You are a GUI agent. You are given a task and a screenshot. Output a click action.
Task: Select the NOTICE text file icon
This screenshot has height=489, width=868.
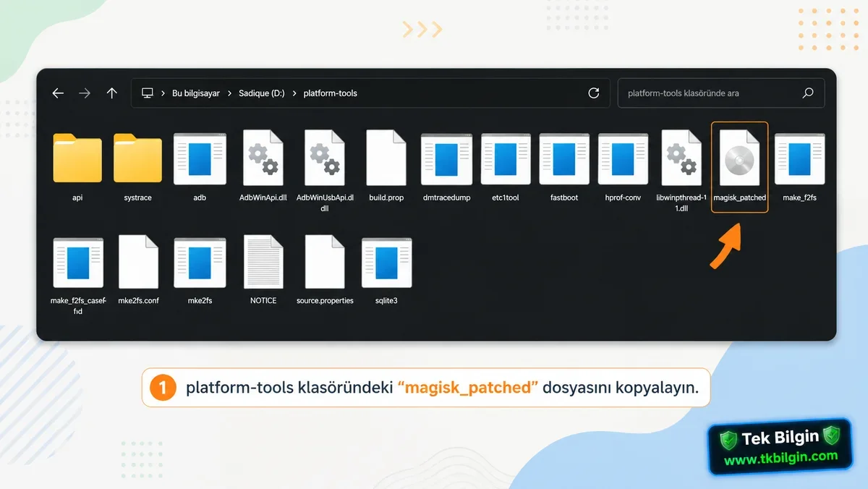(263, 262)
